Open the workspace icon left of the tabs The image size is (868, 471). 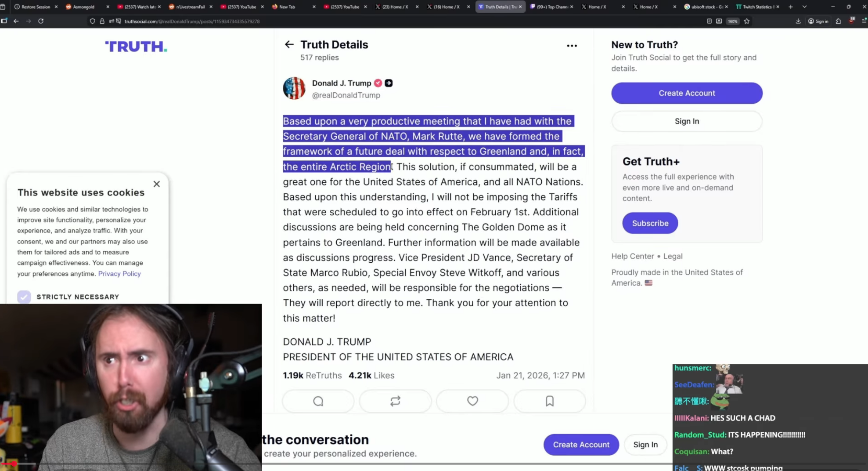(x=3, y=7)
